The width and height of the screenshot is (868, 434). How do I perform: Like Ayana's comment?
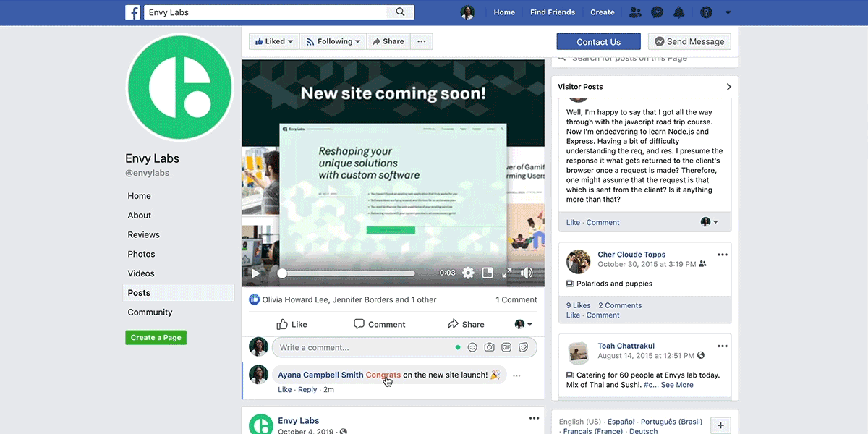pyautogui.click(x=285, y=390)
